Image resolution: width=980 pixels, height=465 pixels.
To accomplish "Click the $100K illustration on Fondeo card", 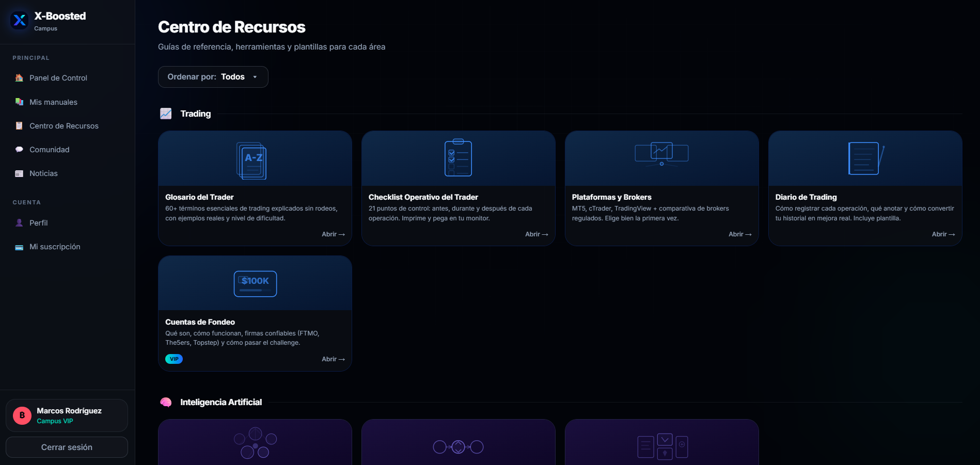I will (x=255, y=284).
